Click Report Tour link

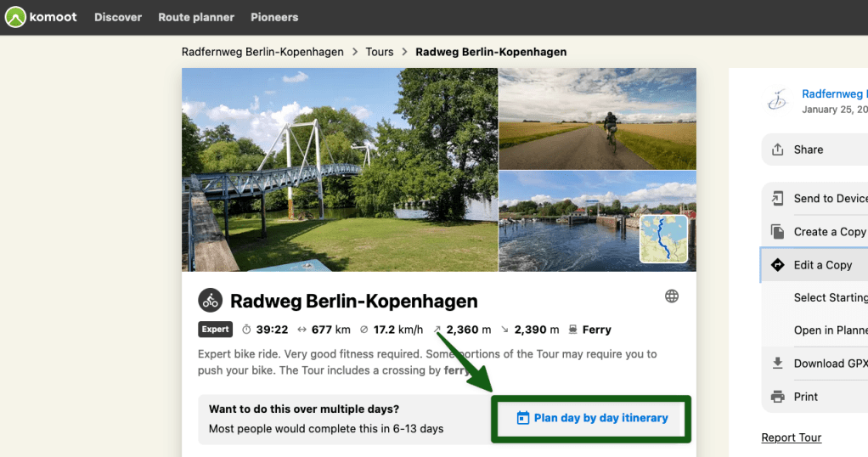click(791, 437)
